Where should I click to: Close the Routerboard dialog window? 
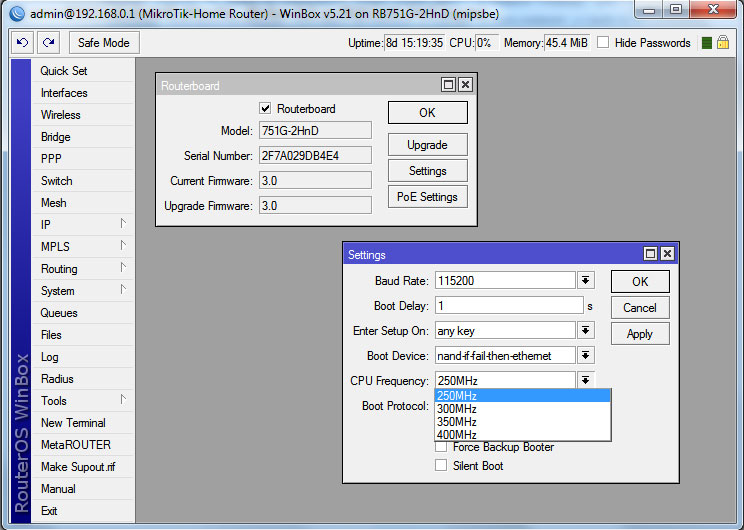point(464,85)
